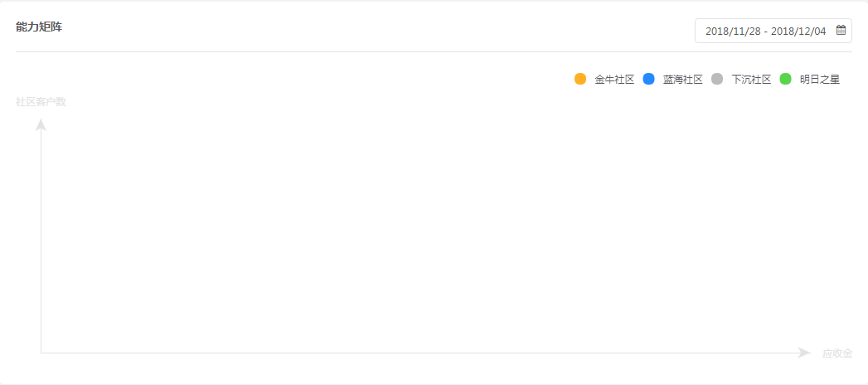Screen dimensions: 868x385
Task: Toggle the 金牛社区 series label
Action: [614, 80]
